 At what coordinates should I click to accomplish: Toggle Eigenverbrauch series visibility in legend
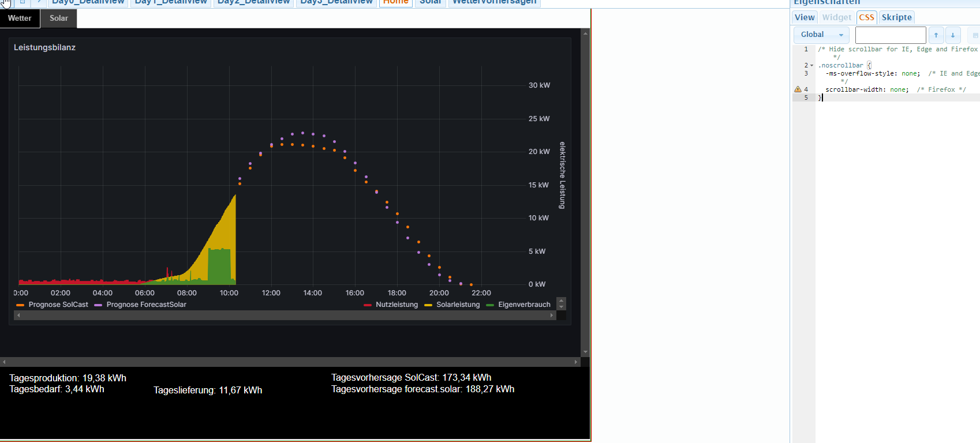(x=524, y=305)
